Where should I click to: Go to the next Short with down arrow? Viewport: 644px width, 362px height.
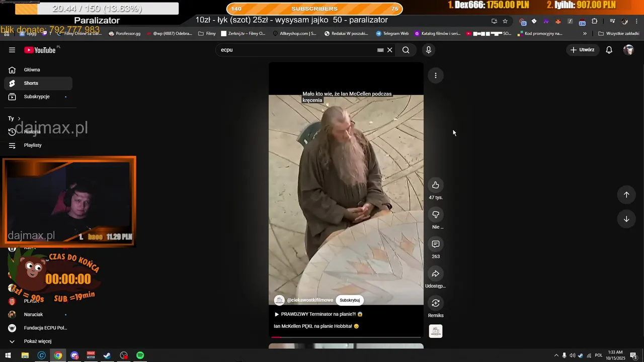[626, 219]
